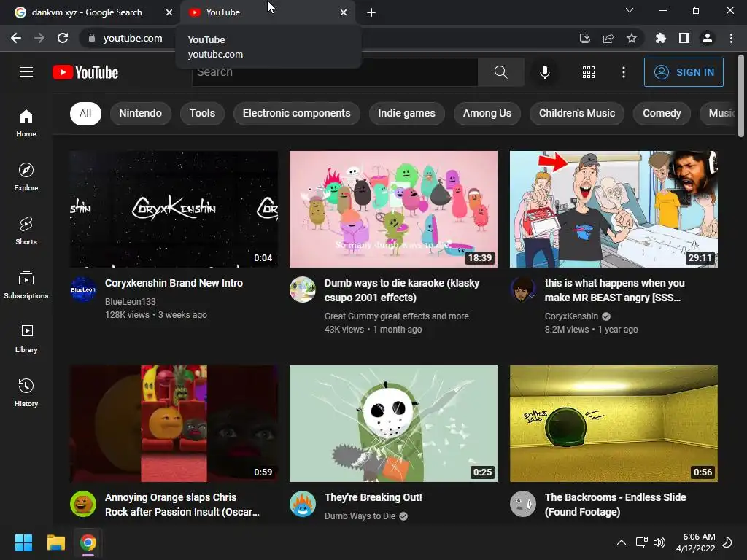Click the magnifier search button
The image size is (747, 560).
[500, 72]
